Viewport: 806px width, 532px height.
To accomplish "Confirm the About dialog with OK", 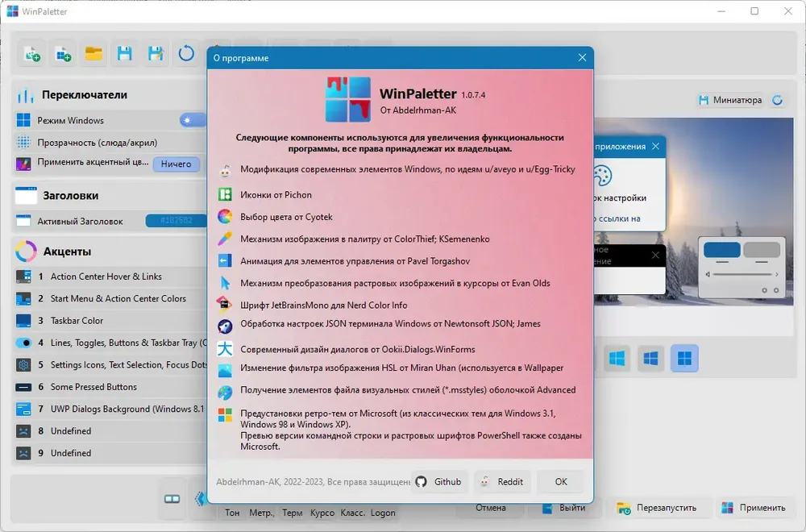I will 560,482.
